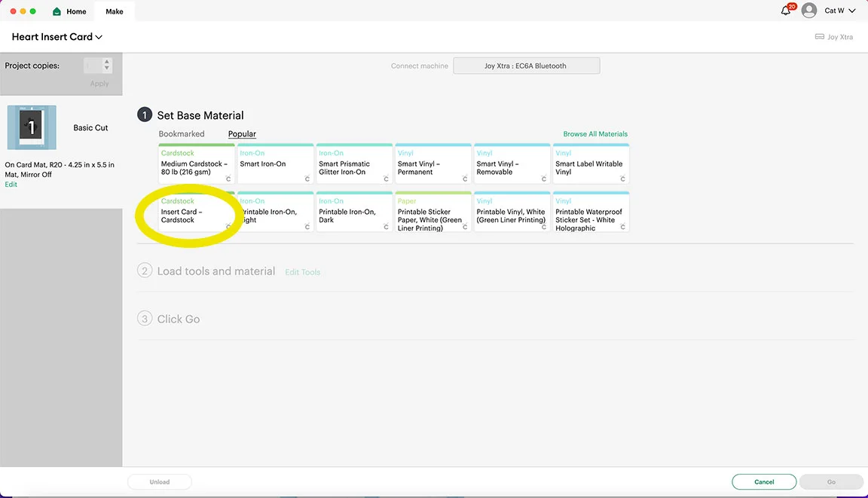This screenshot has height=498, width=868.
Task: Click Cricut logo on Printable Iron-On, Dark card
Action: (386, 227)
